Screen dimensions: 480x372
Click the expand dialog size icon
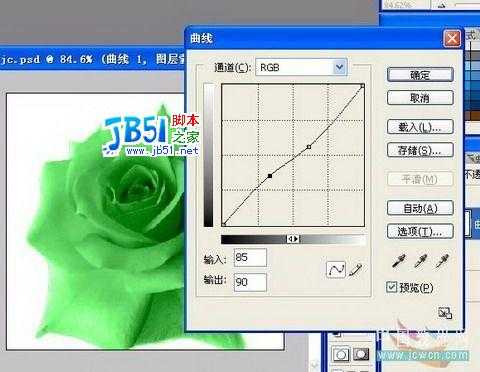[445, 313]
